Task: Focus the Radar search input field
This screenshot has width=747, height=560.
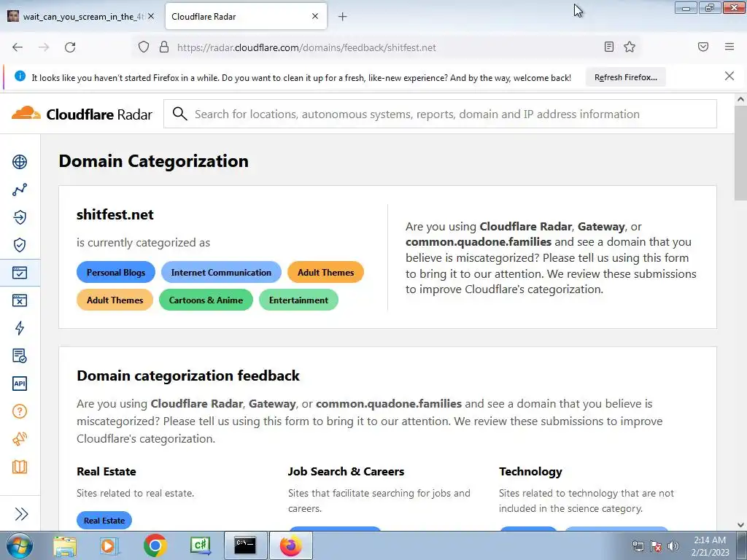Action: [x=440, y=114]
